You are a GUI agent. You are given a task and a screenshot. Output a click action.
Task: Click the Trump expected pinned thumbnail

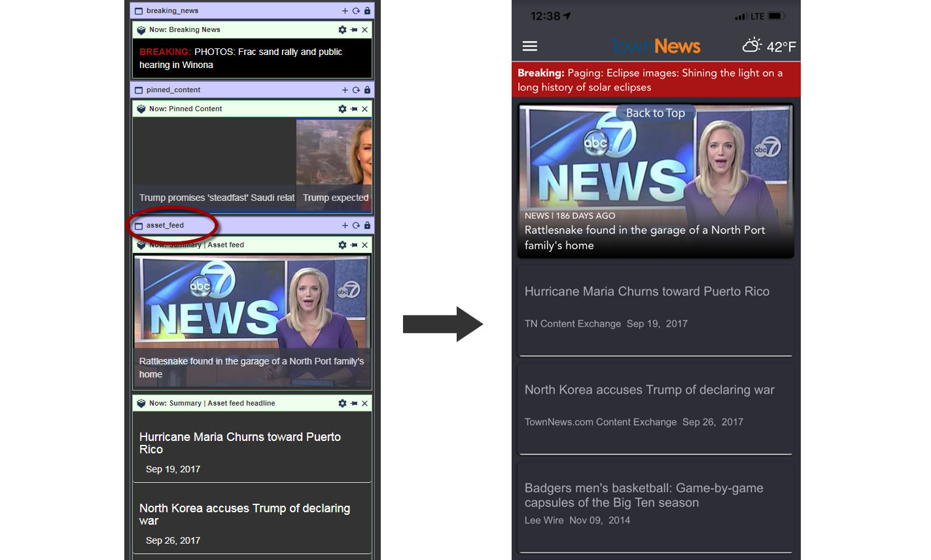(x=334, y=165)
